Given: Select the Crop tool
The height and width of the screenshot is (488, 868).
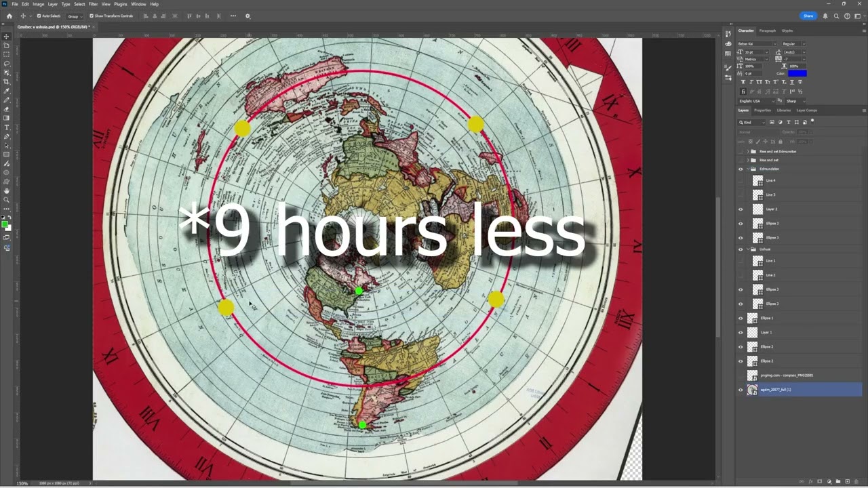Looking at the screenshot, I should [7, 81].
